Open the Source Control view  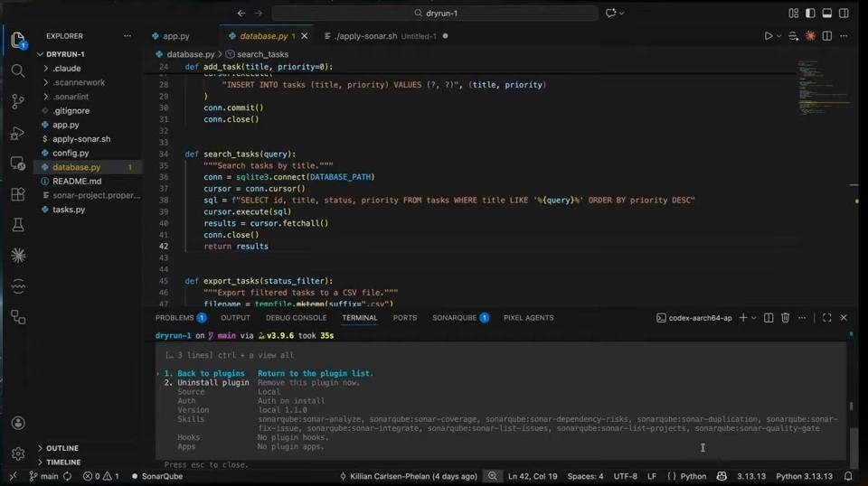tap(18, 102)
